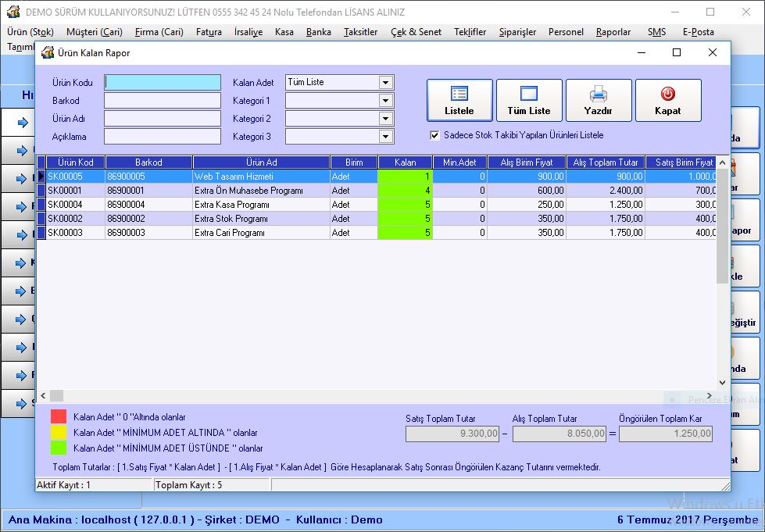Click the Listele list icon button
This screenshot has height=532, width=765.
click(459, 95)
